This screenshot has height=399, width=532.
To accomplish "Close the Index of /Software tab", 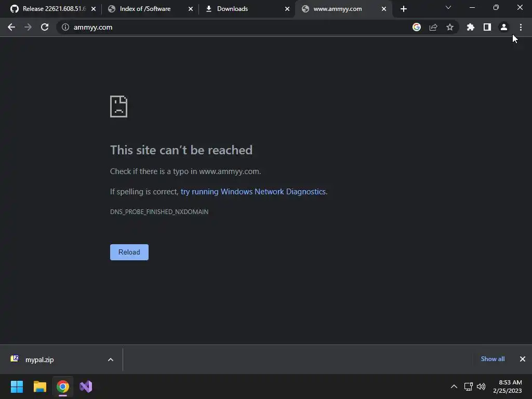I will [x=191, y=9].
